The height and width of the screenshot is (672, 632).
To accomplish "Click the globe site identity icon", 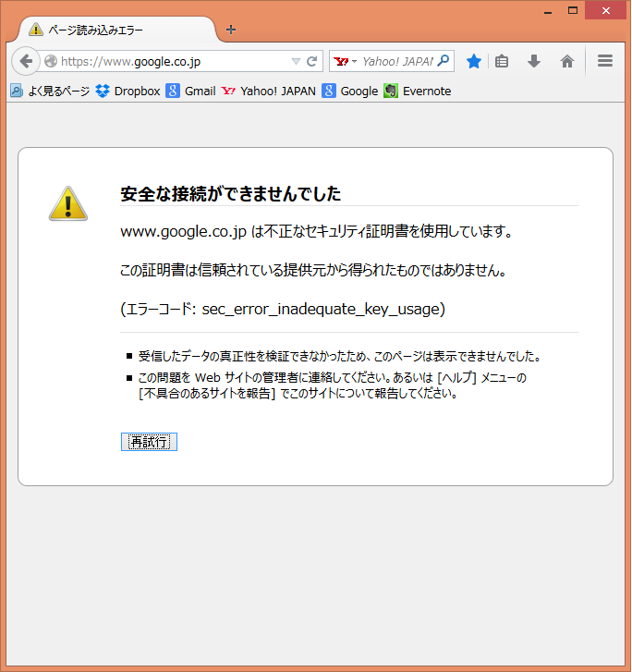I will pos(51,62).
